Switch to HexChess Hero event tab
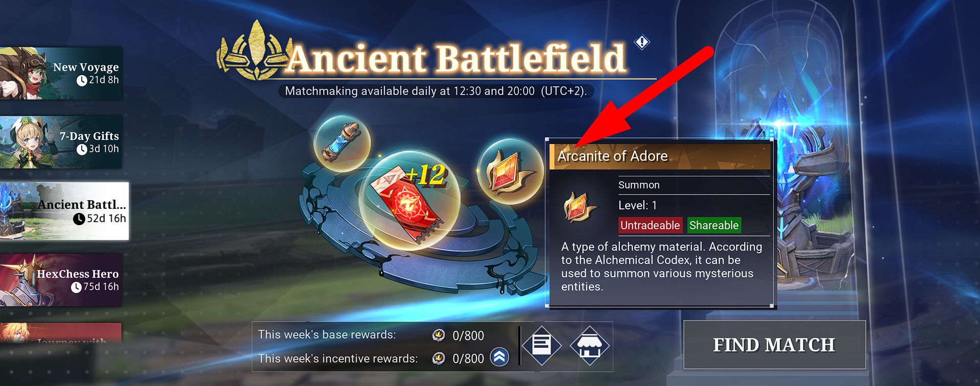The image size is (980, 386). pos(61,280)
